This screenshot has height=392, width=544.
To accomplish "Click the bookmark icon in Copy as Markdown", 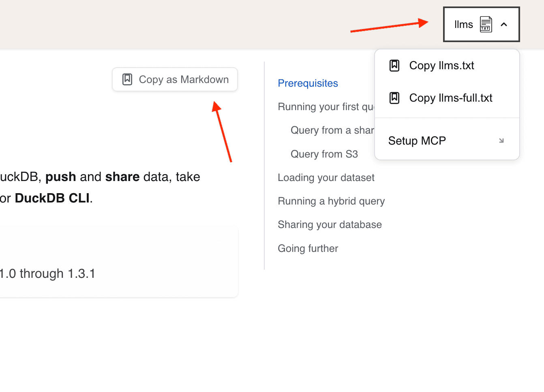I will pyautogui.click(x=127, y=79).
